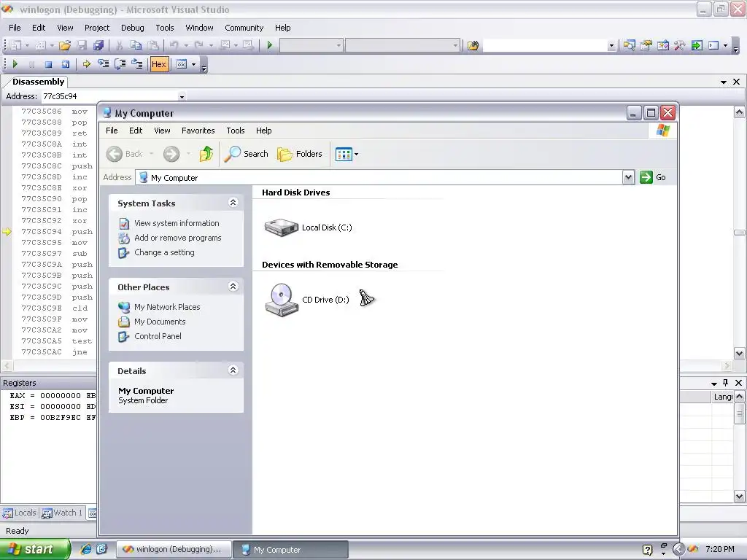Click Step Into icon on debug toolbar
The height and width of the screenshot is (560, 747).
click(103, 64)
